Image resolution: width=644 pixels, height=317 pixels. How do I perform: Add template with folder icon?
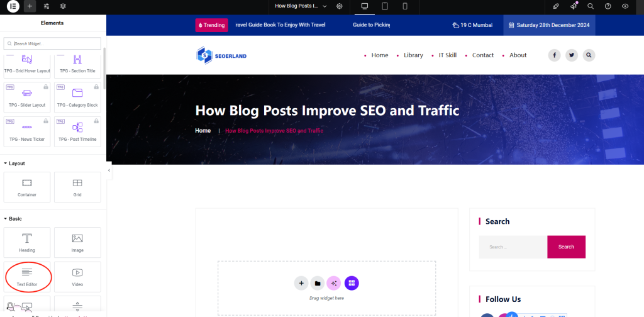pos(318,283)
